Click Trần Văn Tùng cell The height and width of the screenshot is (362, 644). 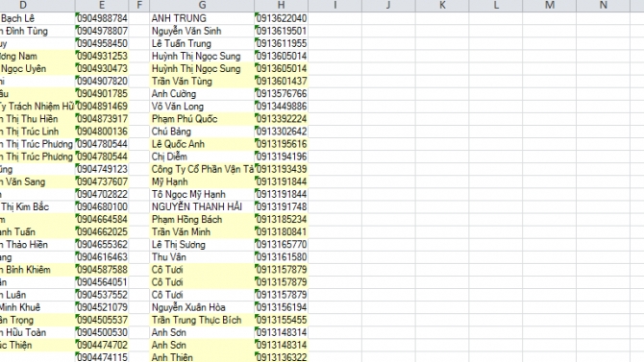(x=202, y=82)
